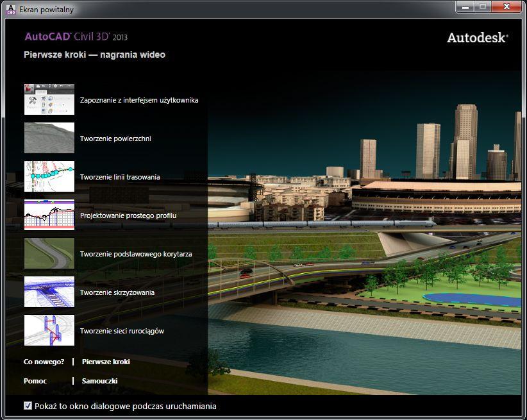Screen dimensions: 527x420
Task: Open the 'Co nowego?' section
Action: click(x=44, y=362)
